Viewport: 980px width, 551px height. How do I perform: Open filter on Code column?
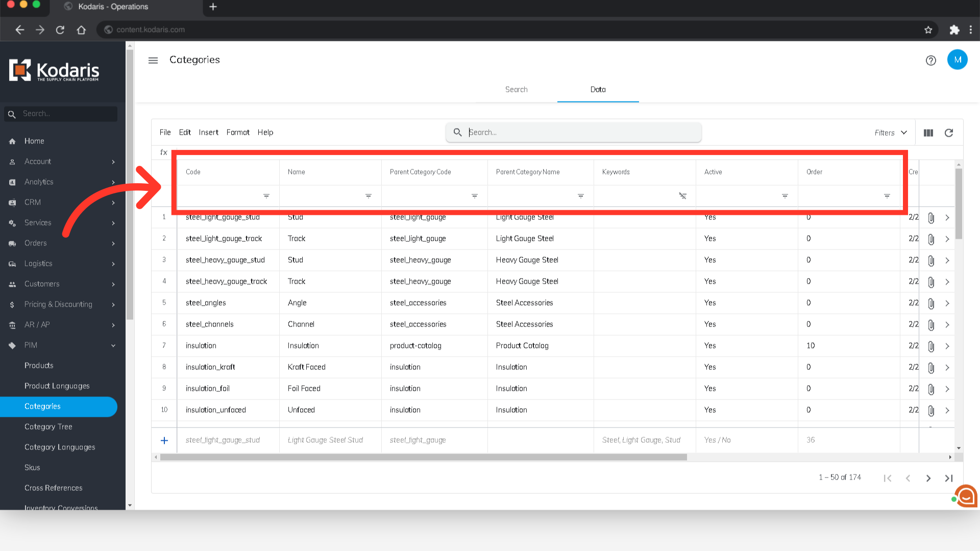(266, 196)
